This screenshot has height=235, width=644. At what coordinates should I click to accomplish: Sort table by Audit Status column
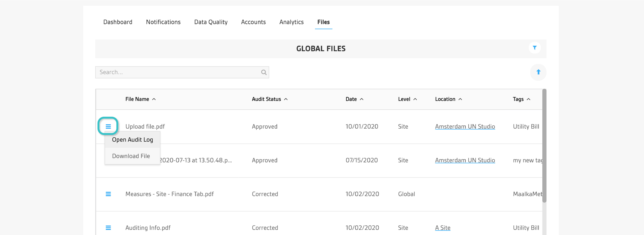tap(269, 99)
